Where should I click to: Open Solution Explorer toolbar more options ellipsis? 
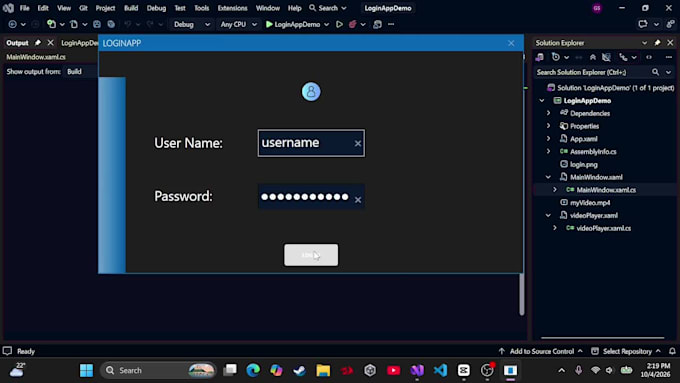click(668, 57)
